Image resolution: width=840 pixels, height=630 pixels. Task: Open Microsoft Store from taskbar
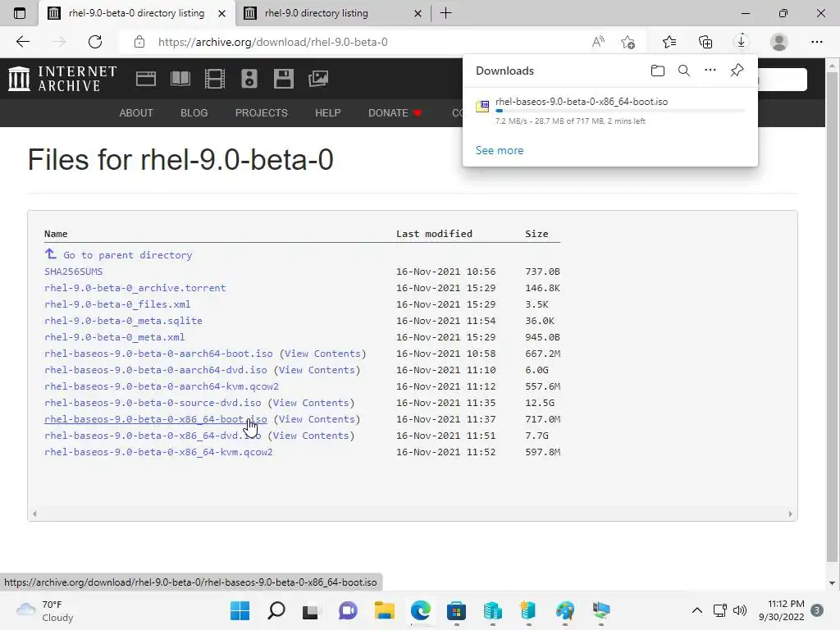click(456, 610)
